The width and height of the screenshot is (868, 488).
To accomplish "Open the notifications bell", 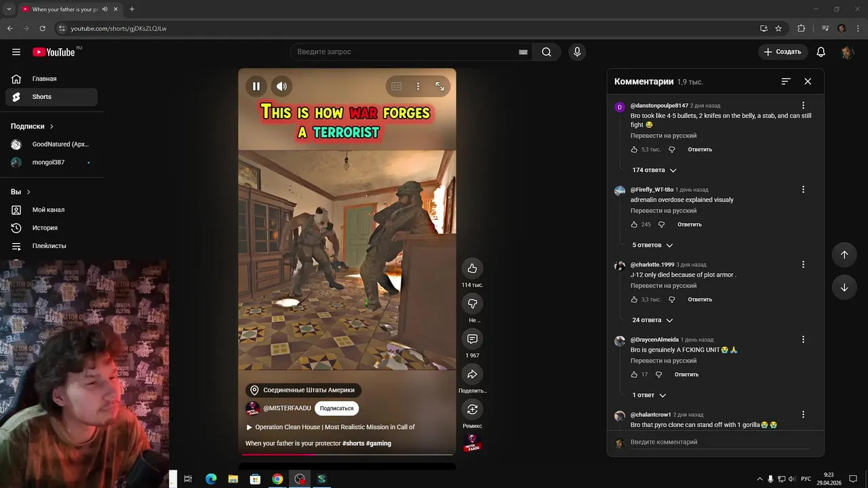I will (821, 52).
